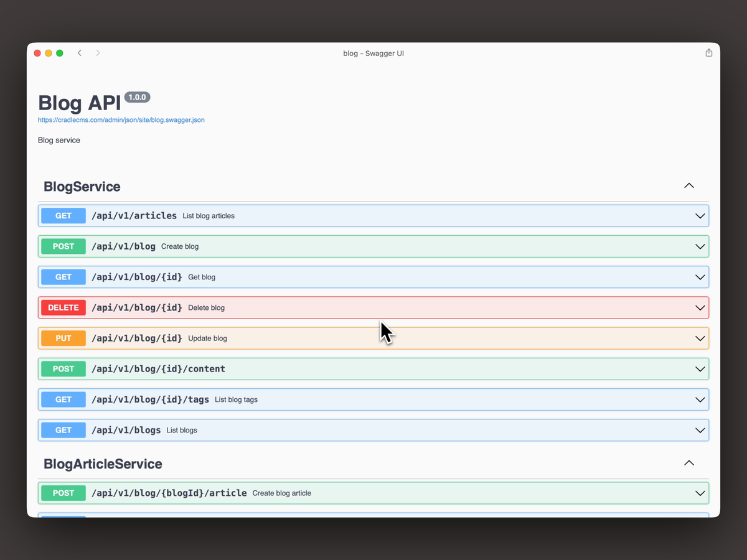Viewport: 747px width, 560px height.
Task: Expand the /api/v1/blog/{id}/content chevron
Action: tap(700, 368)
